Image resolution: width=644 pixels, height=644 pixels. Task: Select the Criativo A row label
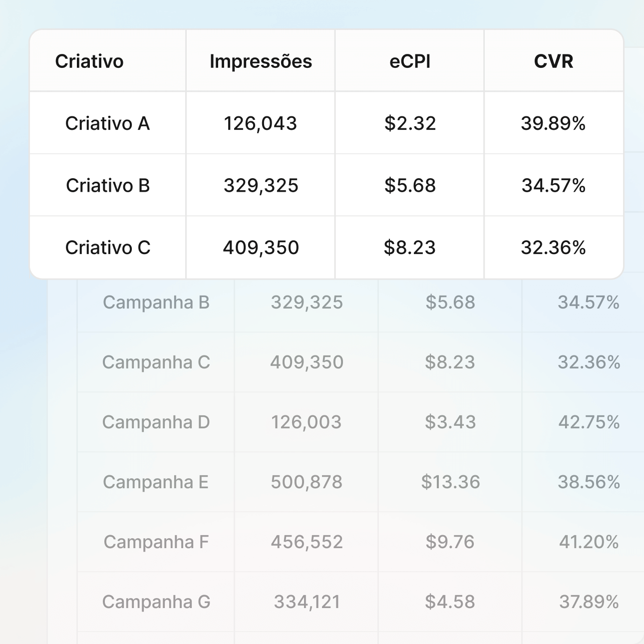pyautogui.click(x=107, y=123)
